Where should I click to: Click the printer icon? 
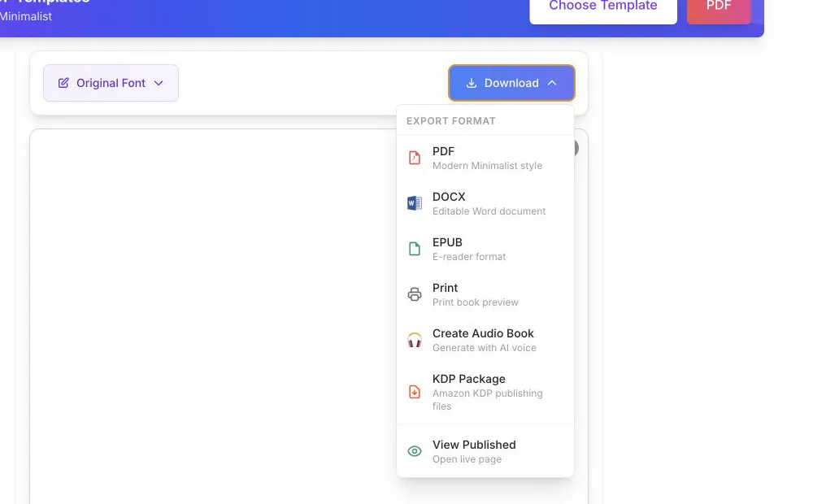(415, 294)
